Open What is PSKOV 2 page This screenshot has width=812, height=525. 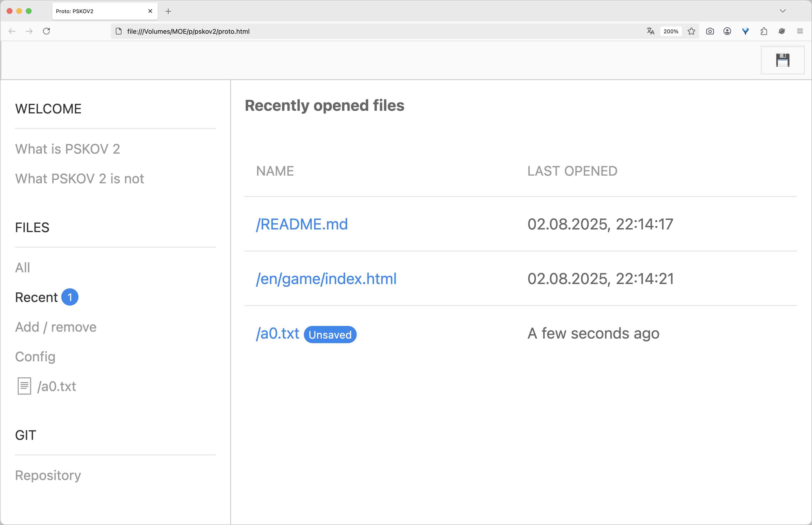[x=67, y=149]
